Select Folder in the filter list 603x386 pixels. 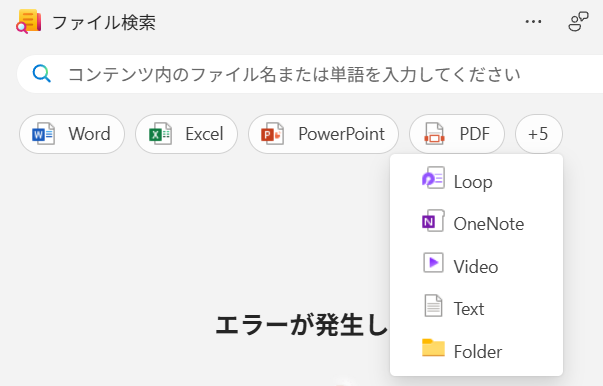click(x=476, y=351)
